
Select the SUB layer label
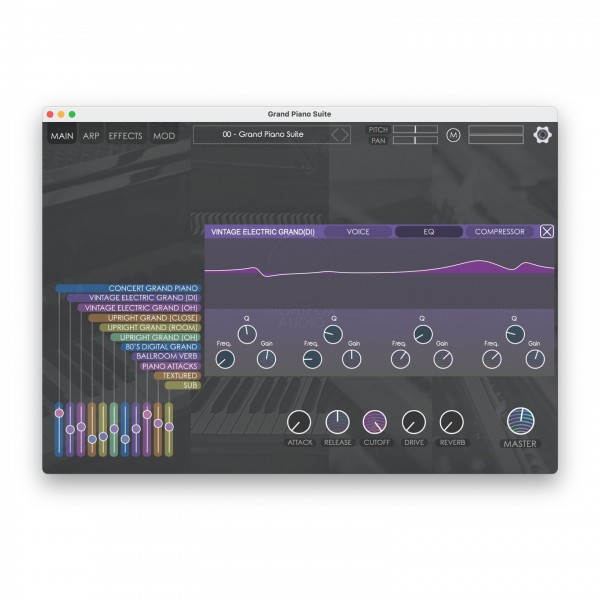183,385
